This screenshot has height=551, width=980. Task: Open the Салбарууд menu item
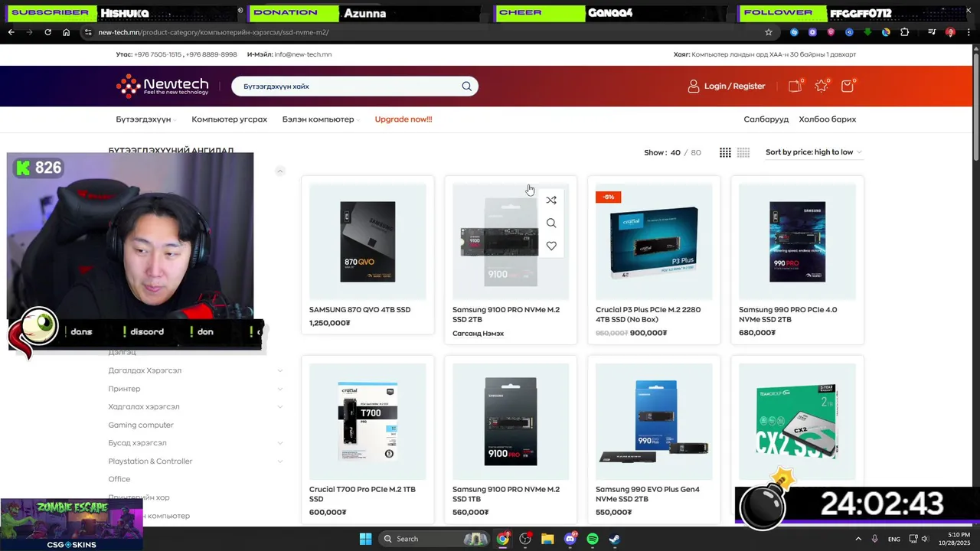click(x=766, y=119)
